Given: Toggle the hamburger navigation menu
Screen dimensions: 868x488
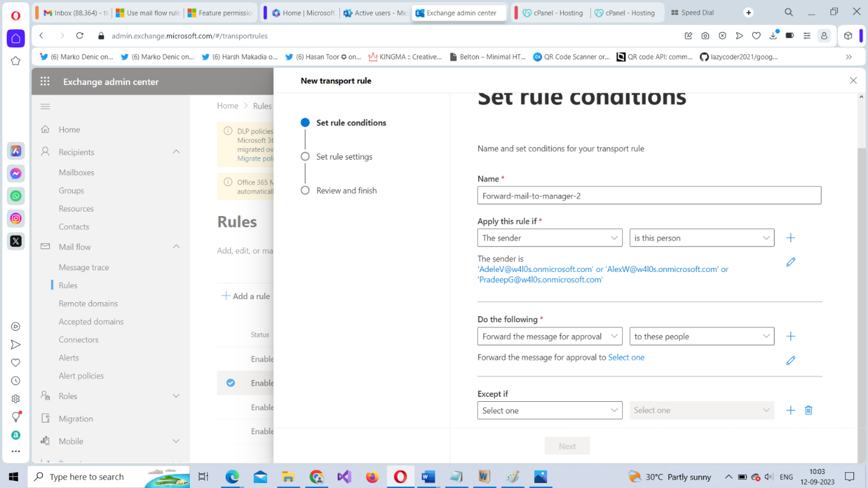Looking at the screenshot, I should click(x=45, y=107).
